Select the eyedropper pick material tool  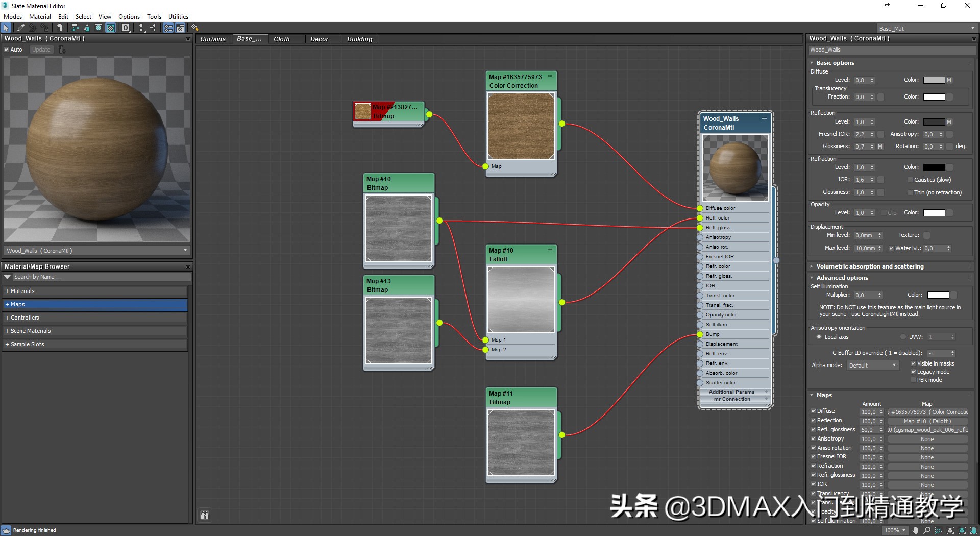pyautogui.click(x=20, y=28)
